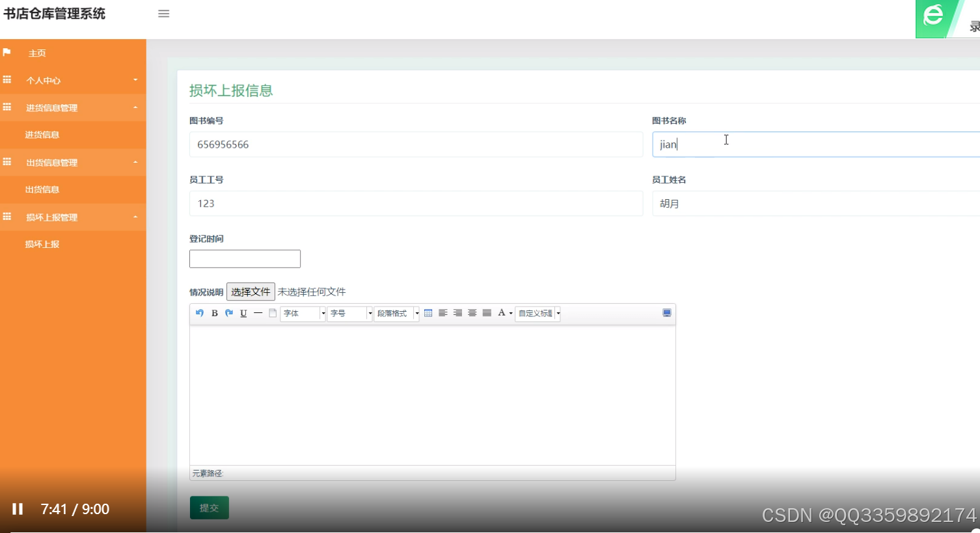Open the 段落格式 paragraph format dropdown
This screenshot has height=533, width=980.
pyautogui.click(x=397, y=314)
